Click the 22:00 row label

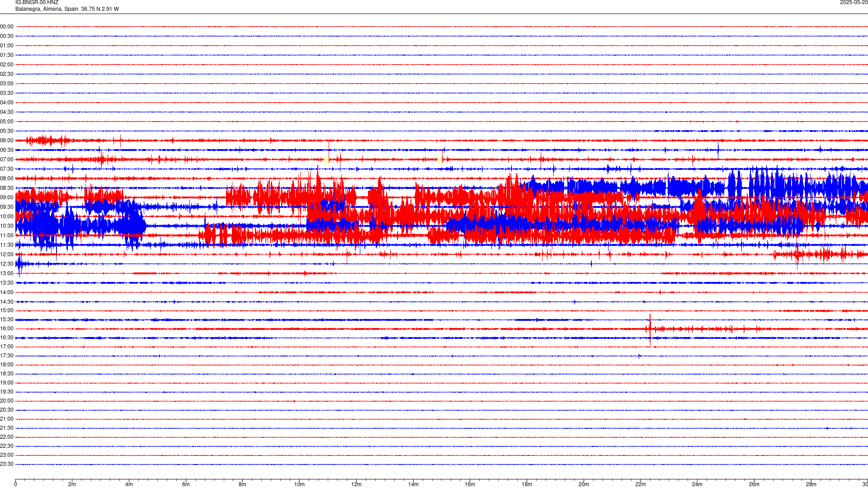[x=7, y=437]
